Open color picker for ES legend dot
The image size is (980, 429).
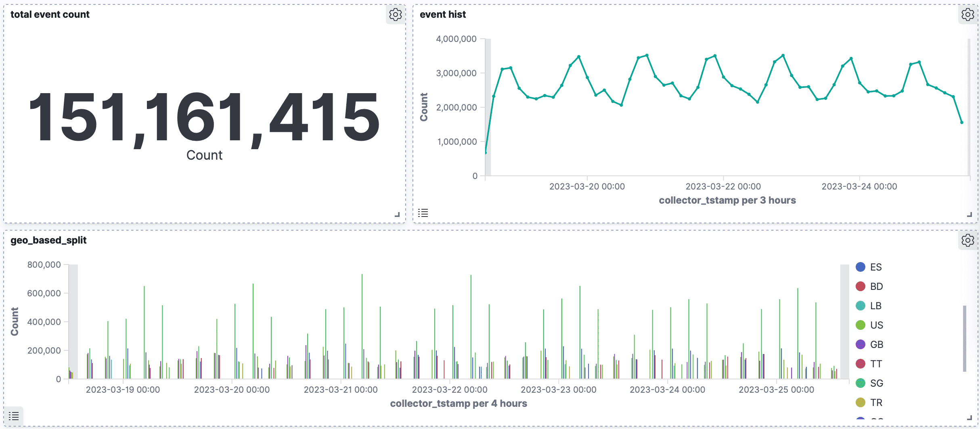pyautogui.click(x=861, y=267)
